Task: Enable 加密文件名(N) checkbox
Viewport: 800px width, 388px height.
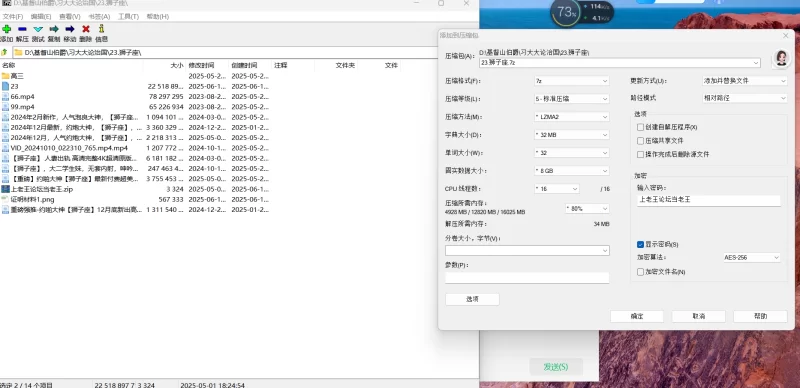Action: pos(640,272)
